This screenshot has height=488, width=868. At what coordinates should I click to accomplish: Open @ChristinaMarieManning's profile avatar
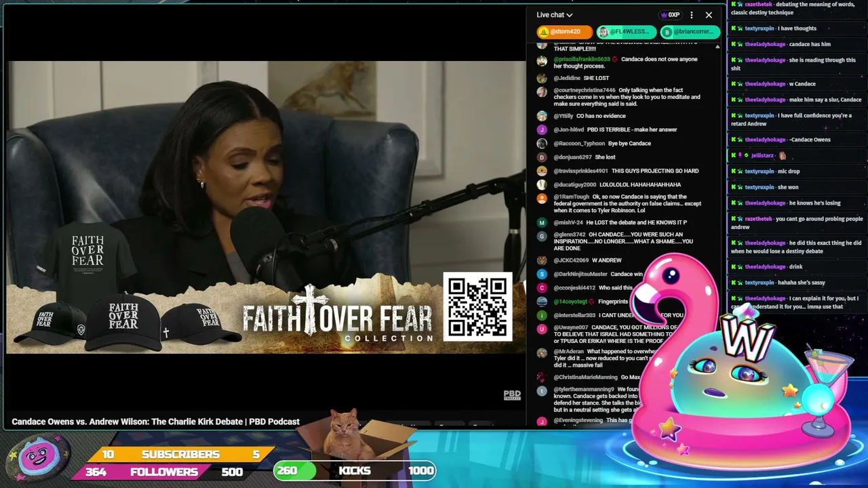click(x=542, y=378)
